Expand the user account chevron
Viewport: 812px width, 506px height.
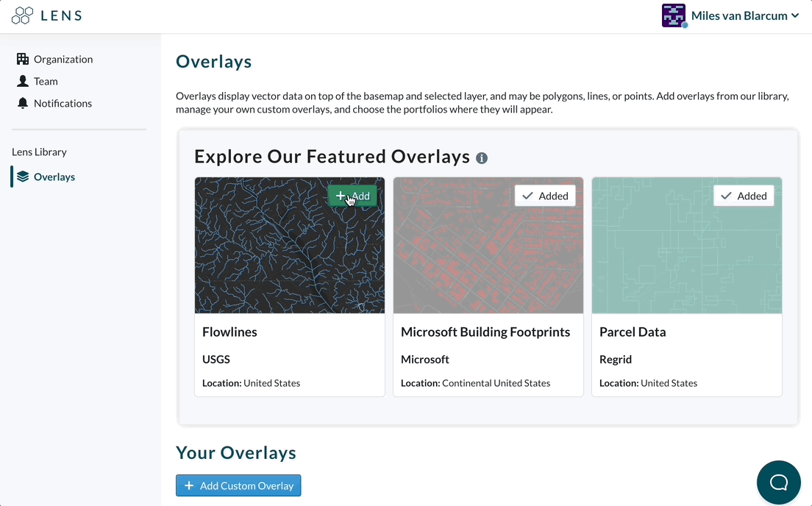point(795,15)
